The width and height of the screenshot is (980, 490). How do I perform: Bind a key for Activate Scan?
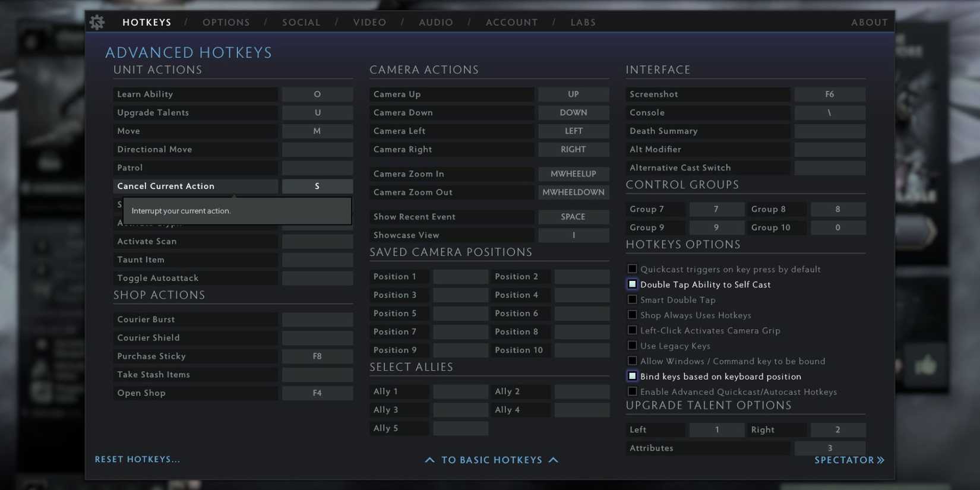tap(317, 241)
